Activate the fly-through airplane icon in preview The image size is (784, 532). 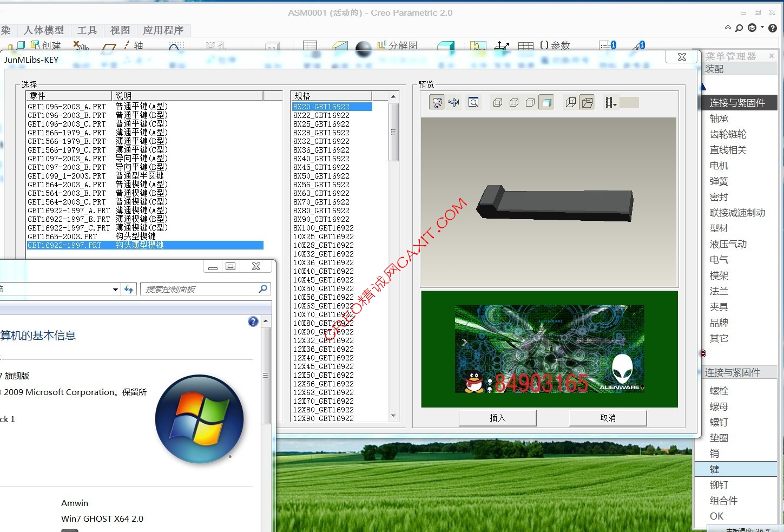(x=454, y=102)
